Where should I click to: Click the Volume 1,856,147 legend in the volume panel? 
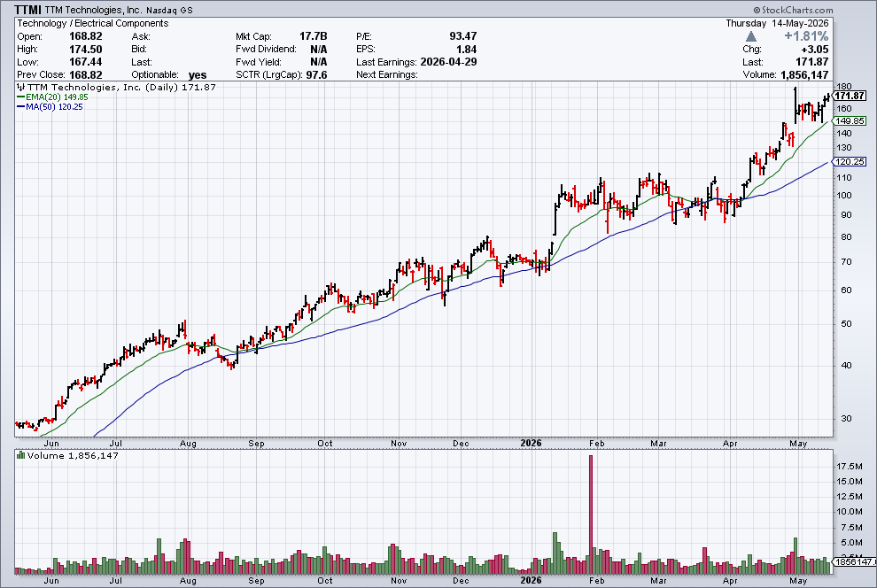point(73,455)
